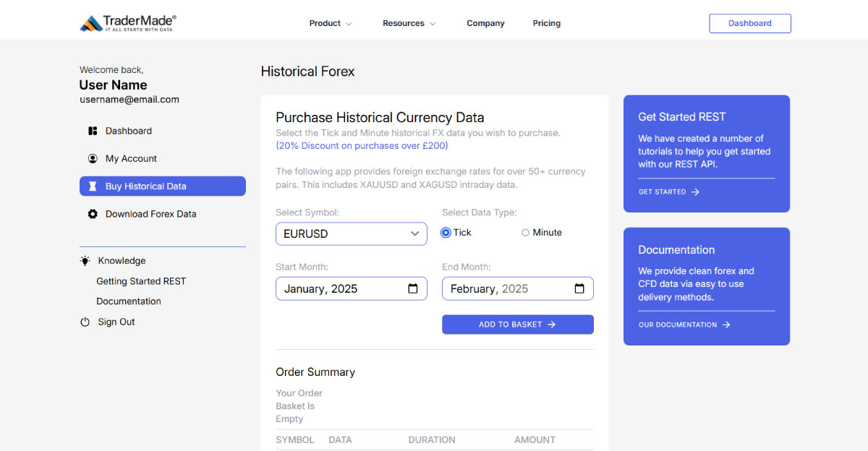Screen dimensions: 868x451
Task: Click the DATA column header
Action: point(340,440)
